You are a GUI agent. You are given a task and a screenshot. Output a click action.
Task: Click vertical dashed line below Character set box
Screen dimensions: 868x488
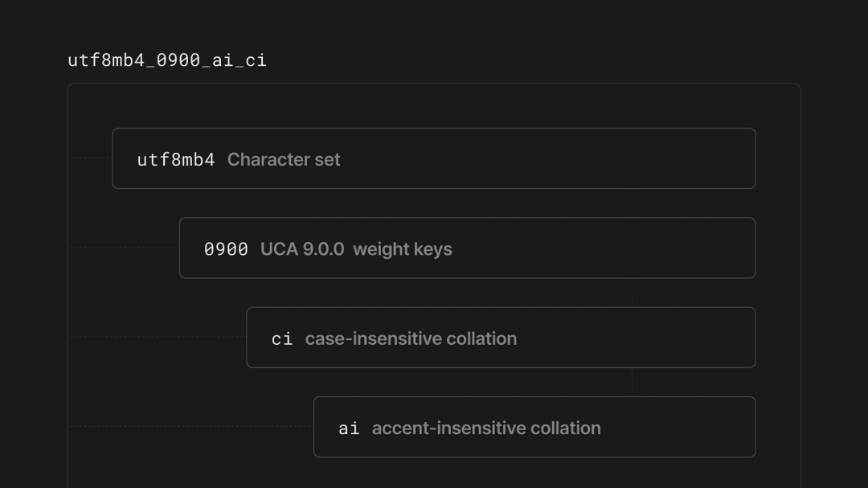coord(632,203)
